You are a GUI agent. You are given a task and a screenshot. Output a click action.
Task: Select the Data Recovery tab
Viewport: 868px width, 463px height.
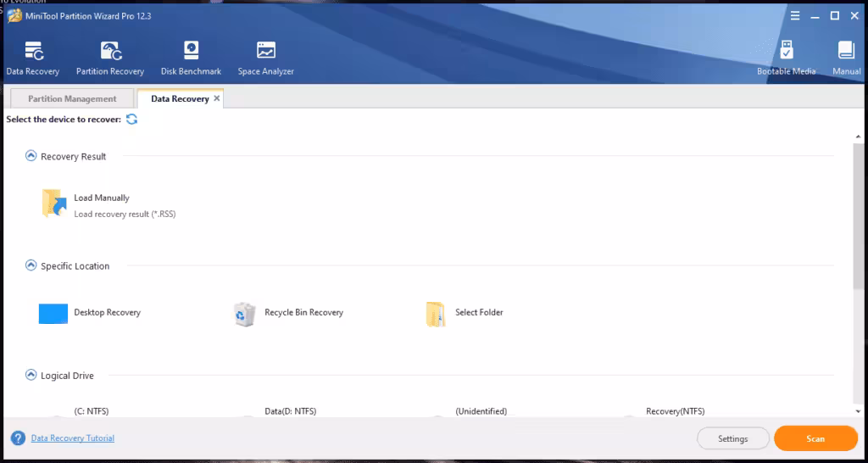pyautogui.click(x=180, y=98)
